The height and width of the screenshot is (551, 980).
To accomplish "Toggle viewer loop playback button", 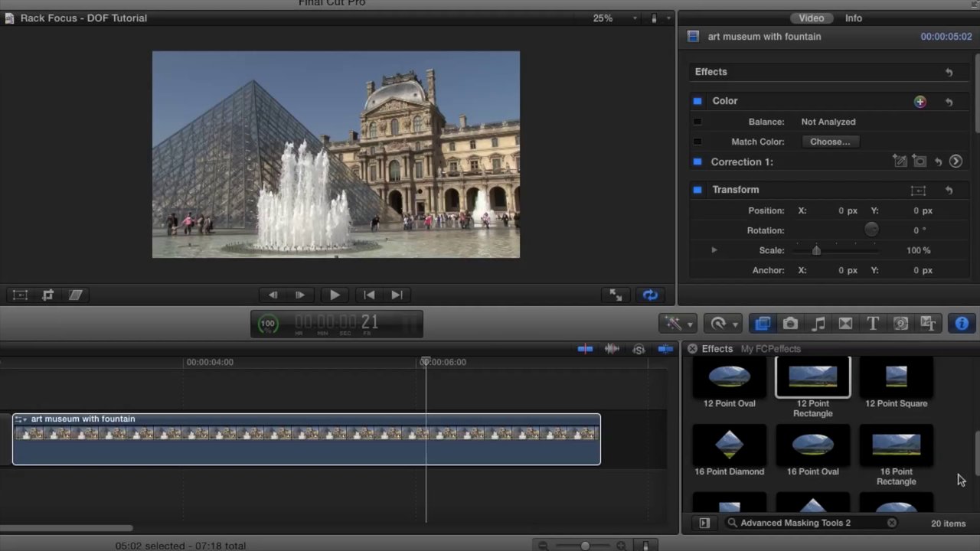I will (x=650, y=295).
